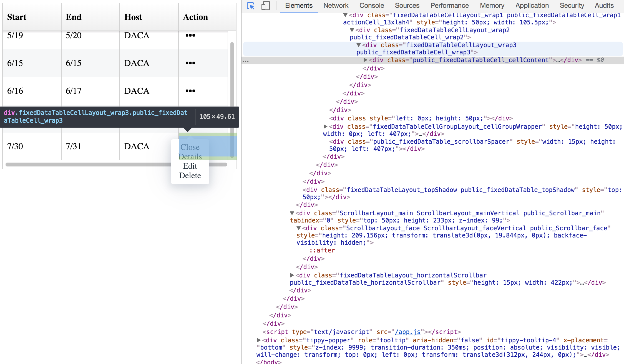The image size is (624, 364).
Task: Toggle the device toolbar icon
Action: [x=265, y=6]
